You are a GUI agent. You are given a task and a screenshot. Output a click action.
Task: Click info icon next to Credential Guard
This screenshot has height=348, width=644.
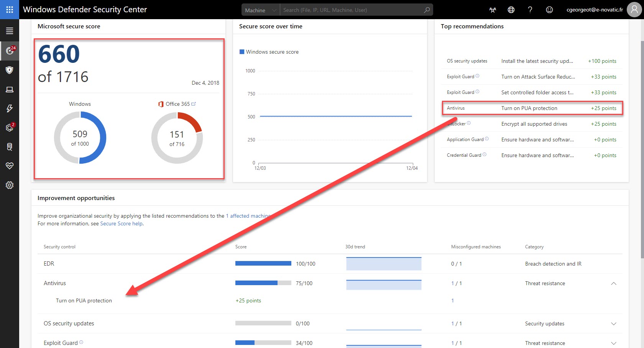(485, 154)
